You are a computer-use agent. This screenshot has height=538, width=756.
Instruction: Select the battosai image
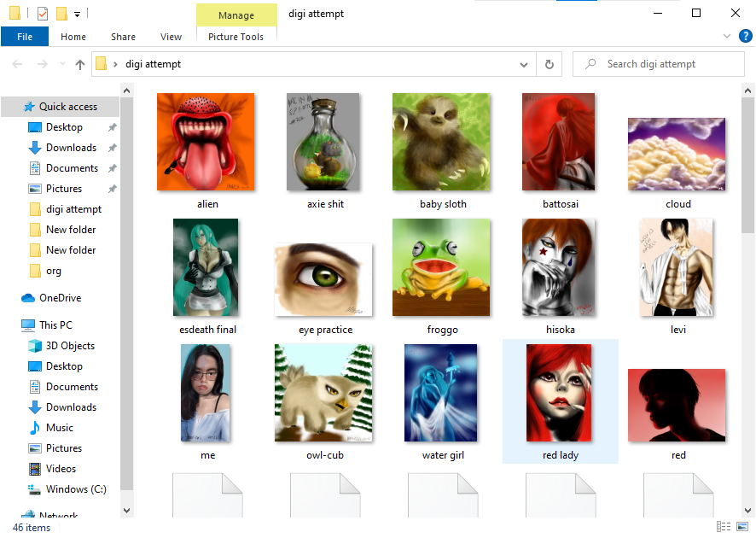click(558, 142)
